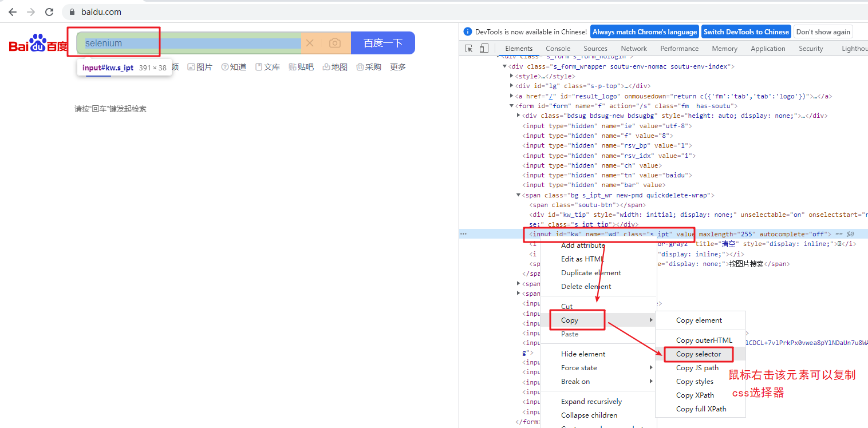Choose Copy full XPath in the submenu
The width and height of the screenshot is (868, 428).
[x=701, y=409]
